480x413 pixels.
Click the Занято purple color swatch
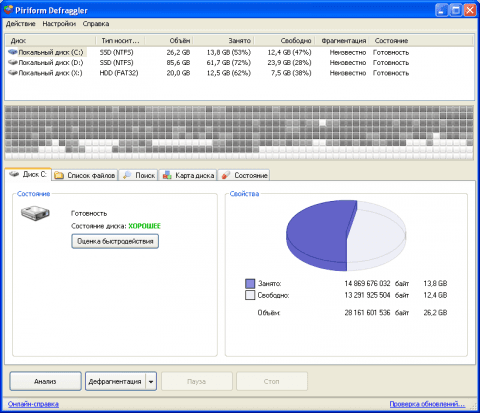[x=250, y=284]
